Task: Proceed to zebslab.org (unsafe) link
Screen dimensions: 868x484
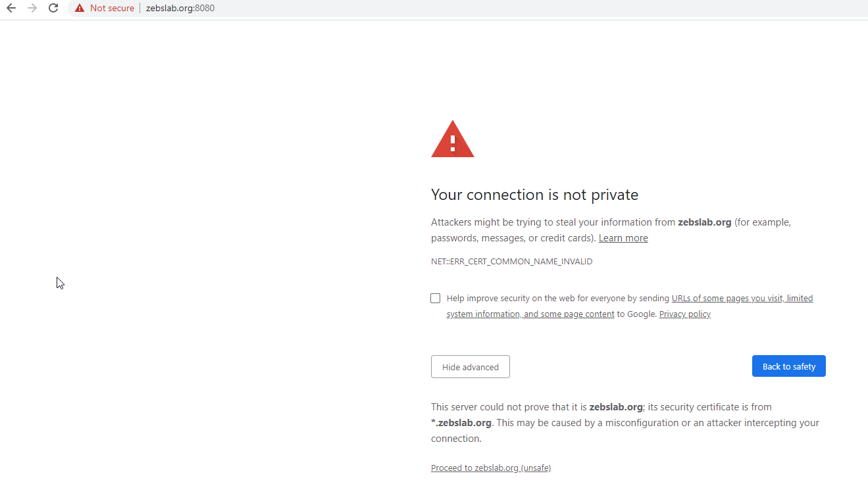Action: pyautogui.click(x=491, y=468)
